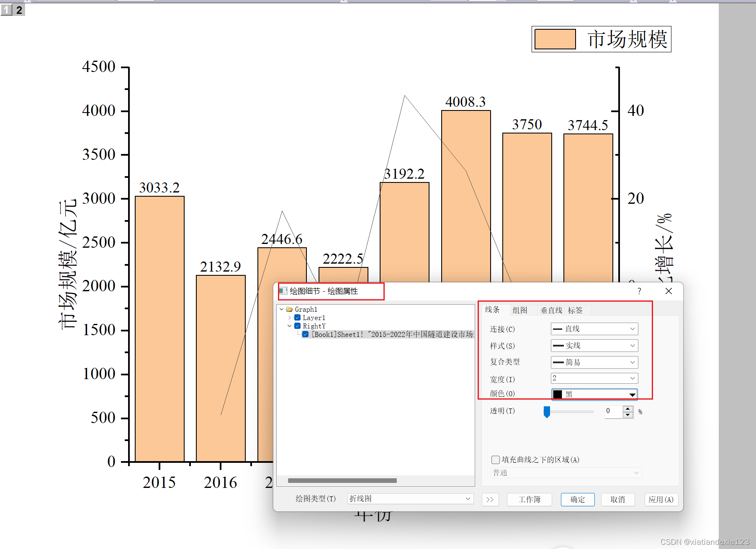The image size is (756, 549).
Task: Click the 2016 bar in the chart
Action: (x=221, y=368)
